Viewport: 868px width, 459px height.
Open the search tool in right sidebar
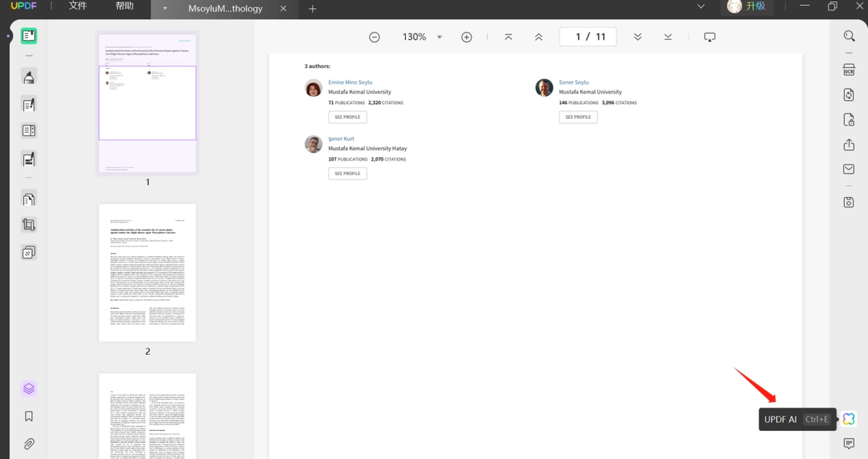tap(849, 36)
